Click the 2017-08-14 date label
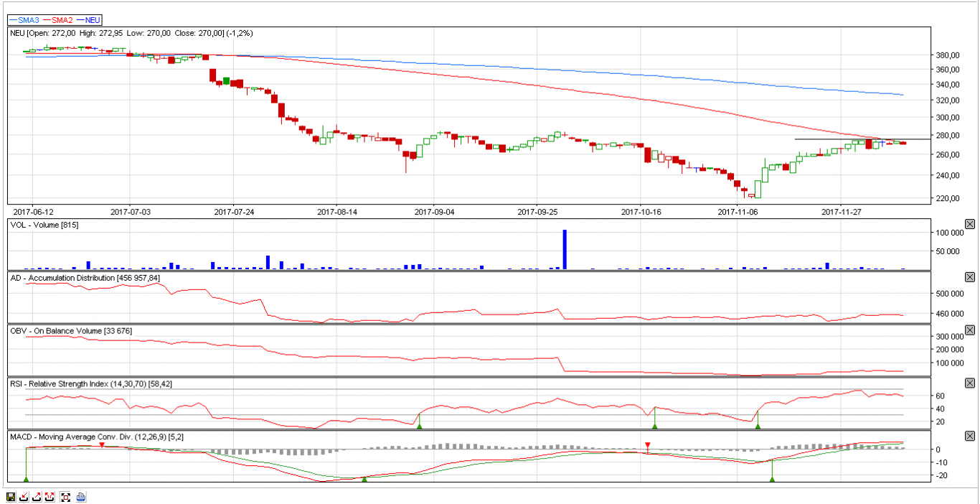Screen dimensions: 980x504 337,212
